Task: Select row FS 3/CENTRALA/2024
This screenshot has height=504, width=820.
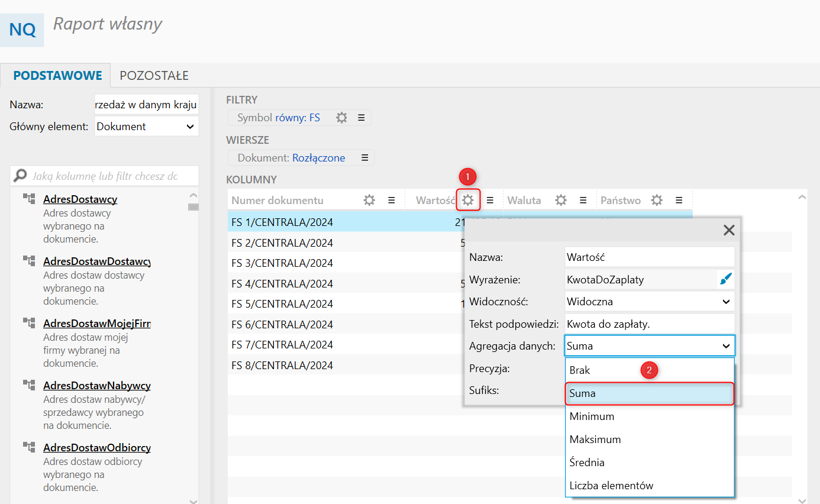Action: (282, 263)
